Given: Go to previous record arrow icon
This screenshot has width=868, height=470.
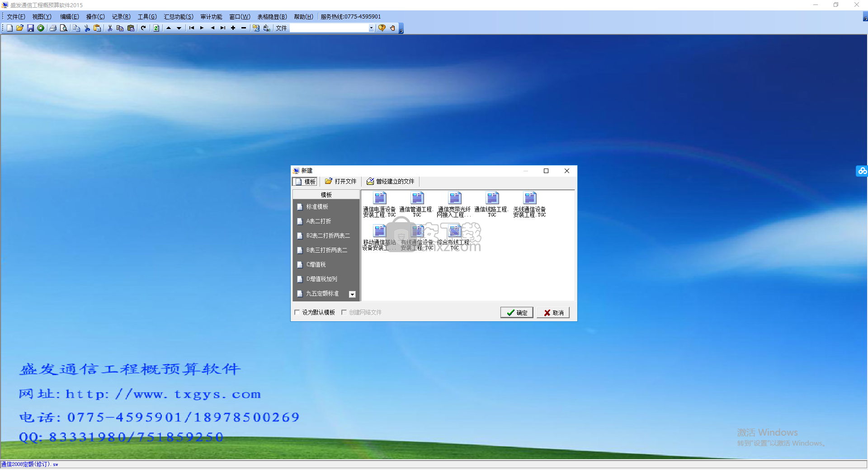Looking at the screenshot, I should pyautogui.click(x=212, y=28).
